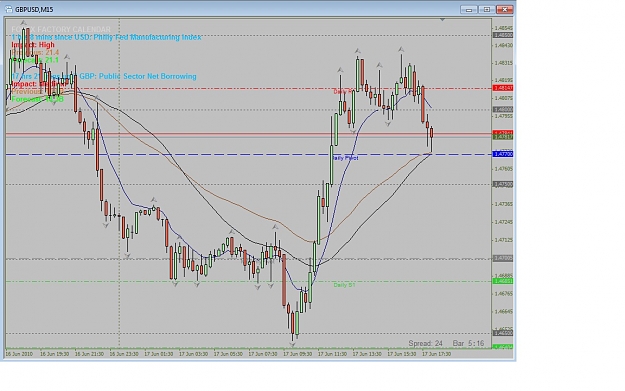Close the GBPUSD,M15 chart window
The height and width of the screenshot is (391, 625).
tap(504, 9)
